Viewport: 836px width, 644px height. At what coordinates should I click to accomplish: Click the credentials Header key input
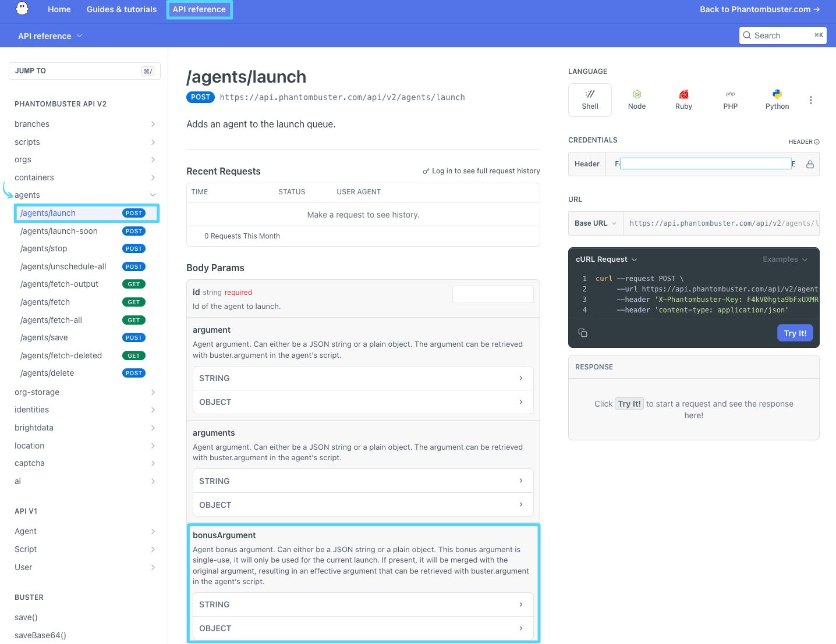706,164
